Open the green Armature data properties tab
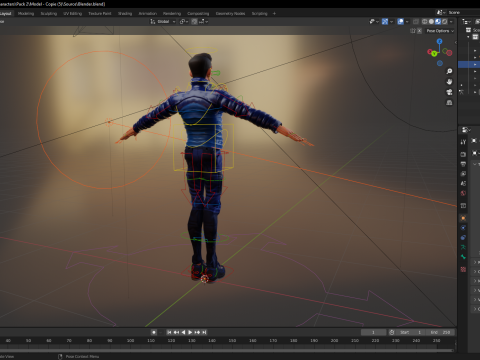The height and width of the screenshot is (360, 480). [463, 247]
